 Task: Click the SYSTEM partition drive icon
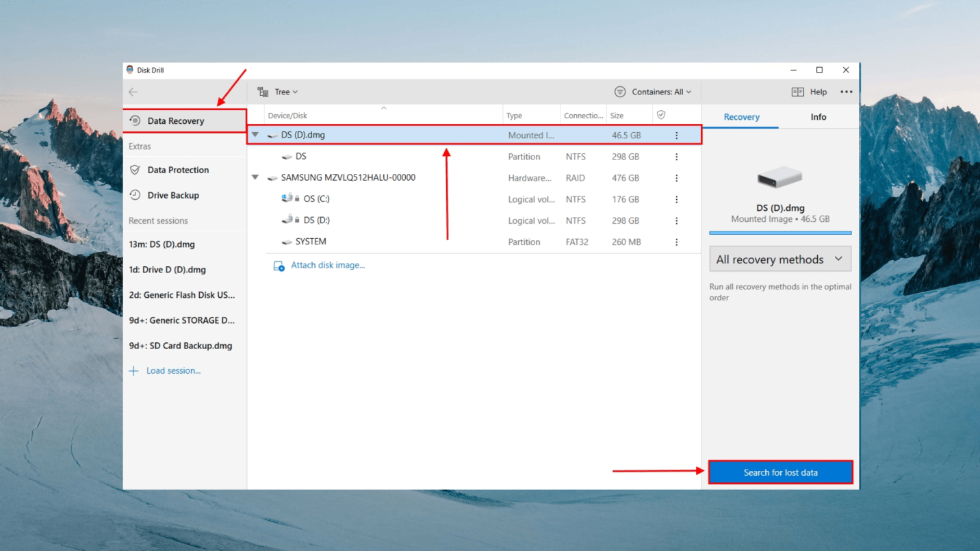tap(287, 242)
